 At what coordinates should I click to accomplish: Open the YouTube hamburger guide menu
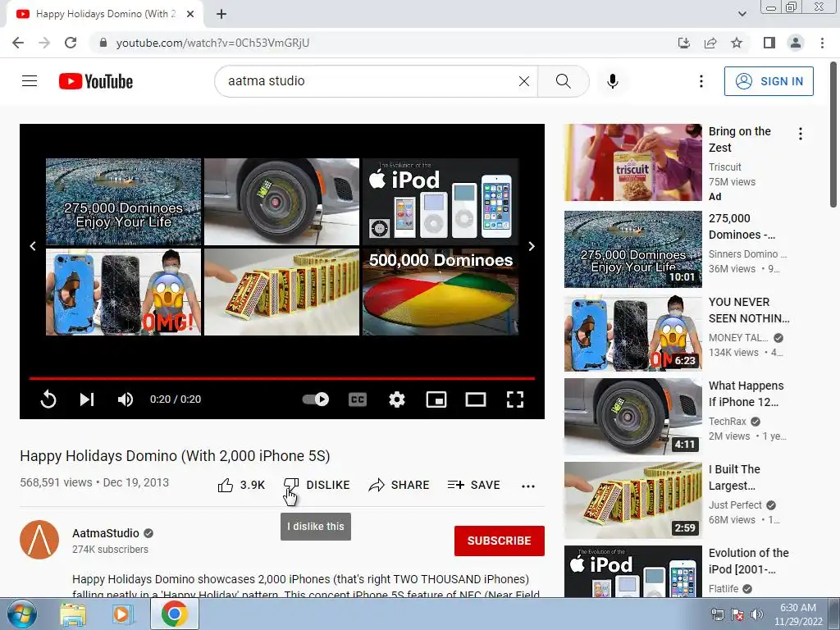tap(30, 81)
